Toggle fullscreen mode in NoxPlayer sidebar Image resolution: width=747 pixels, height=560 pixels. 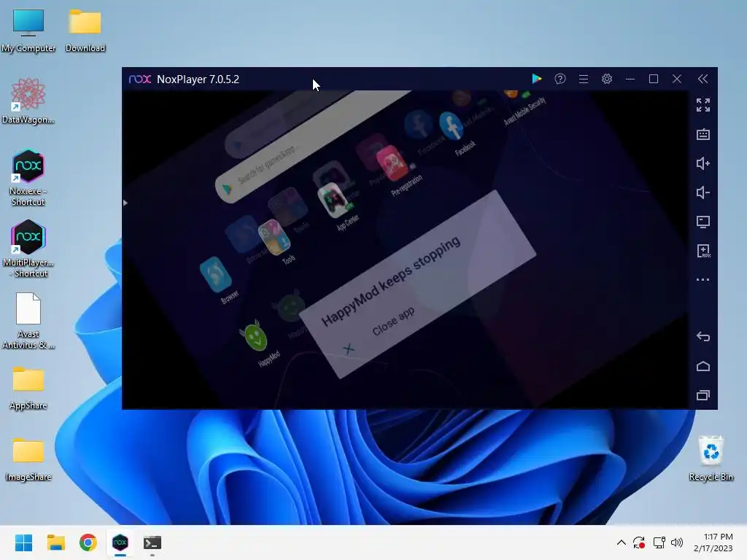point(703,105)
